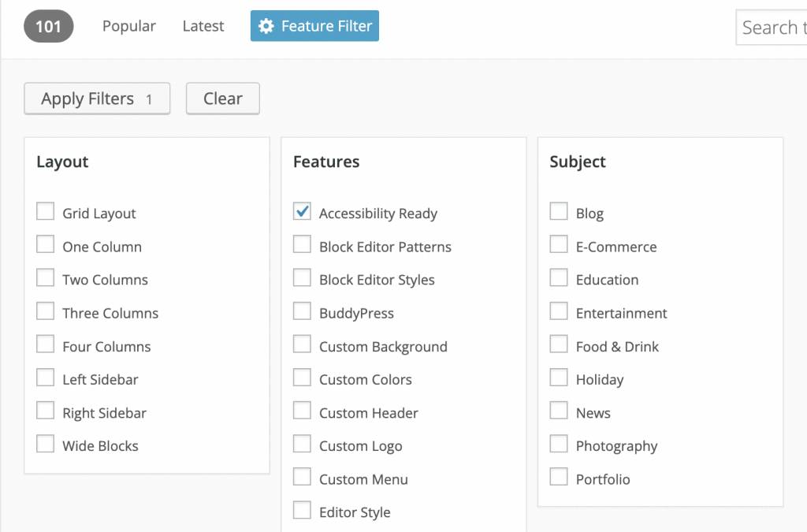Tick the Portfolio subject checkbox
This screenshot has height=532, width=807.
(x=559, y=478)
